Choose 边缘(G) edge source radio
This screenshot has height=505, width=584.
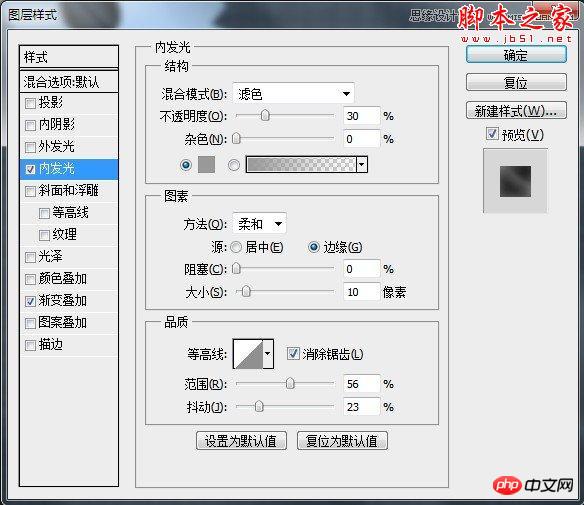[314, 247]
